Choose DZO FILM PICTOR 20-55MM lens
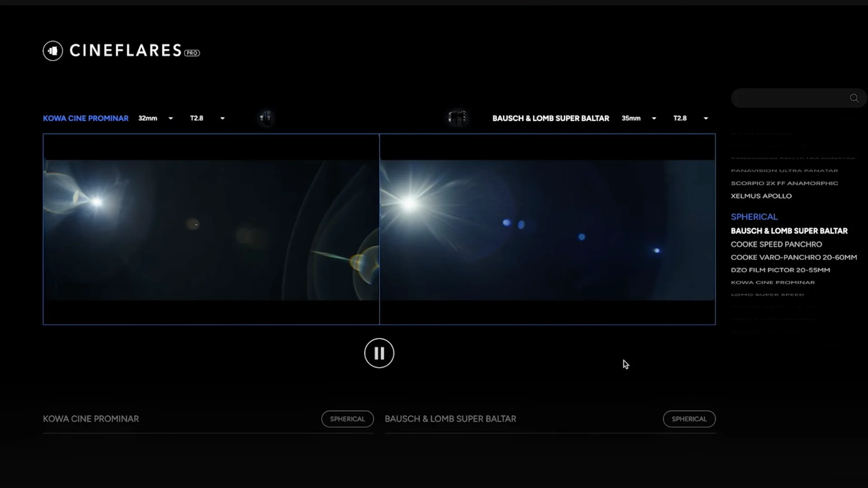This screenshot has width=868, height=488. [780, 270]
